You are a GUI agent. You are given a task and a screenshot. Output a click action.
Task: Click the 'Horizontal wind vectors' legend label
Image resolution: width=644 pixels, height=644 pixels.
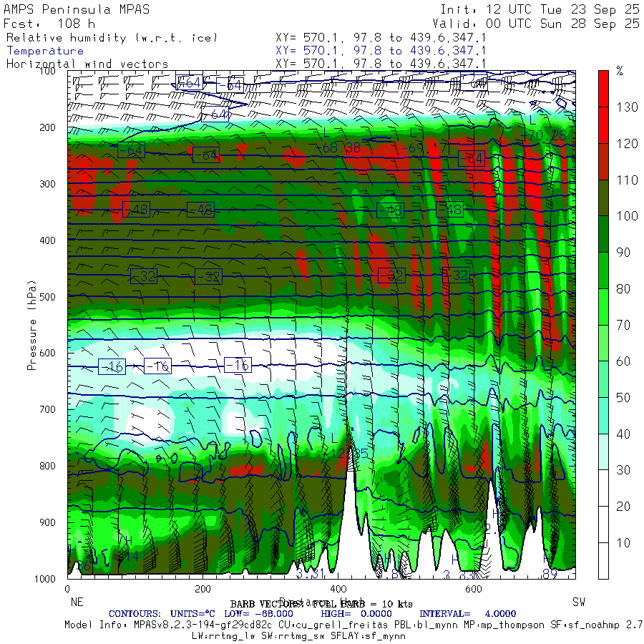pos(87,64)
